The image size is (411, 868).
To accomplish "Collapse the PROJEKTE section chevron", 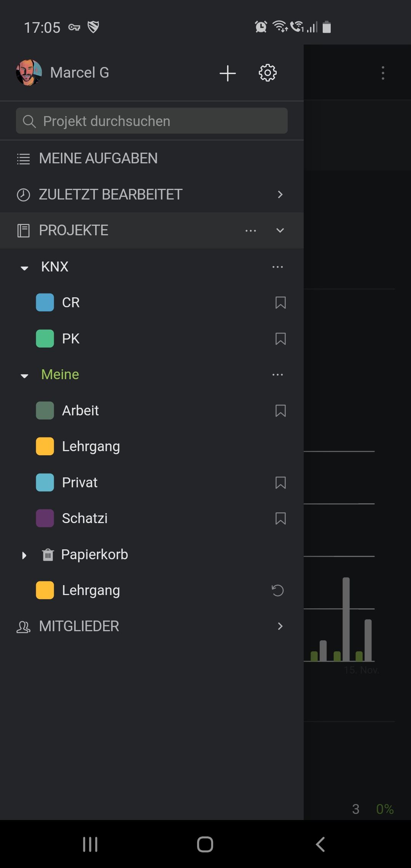I will (280, 230).
